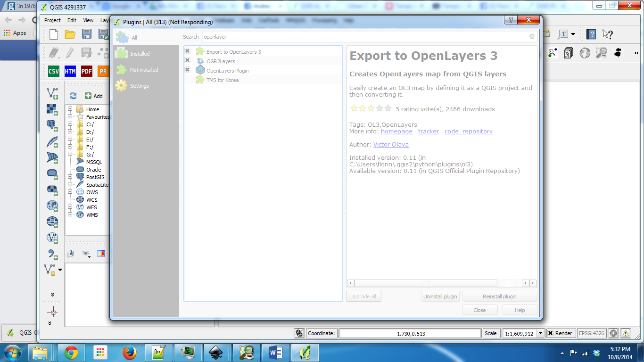Click the coordinate capture crosshair icon
The height and width of the screenshot is (362, 644).
pyautogui.click(x=52, y=312)
